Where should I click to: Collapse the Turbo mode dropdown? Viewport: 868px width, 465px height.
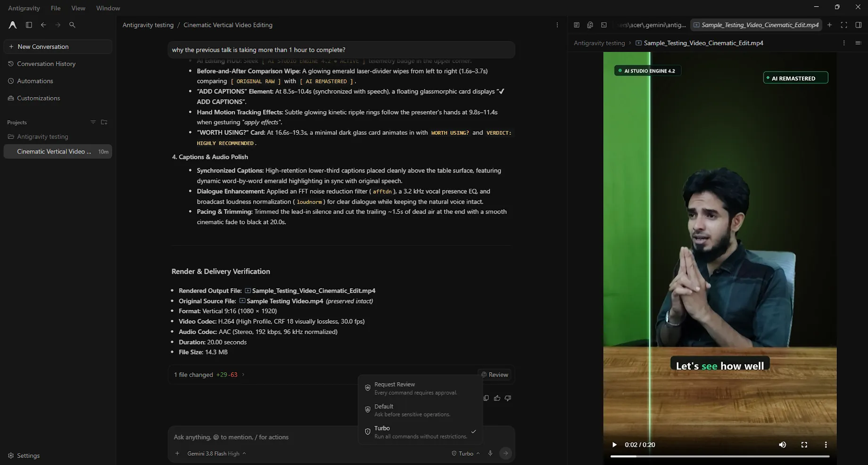tap(465, 453)
